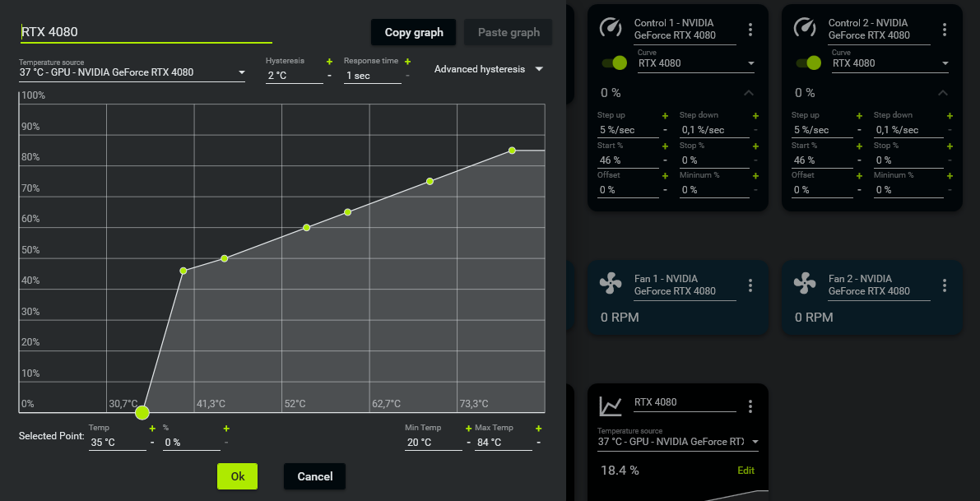The width and height of the screenshot is (980, 501).
Task: Decrease Hysteresis with the minus icon
Action: point(329,76)
